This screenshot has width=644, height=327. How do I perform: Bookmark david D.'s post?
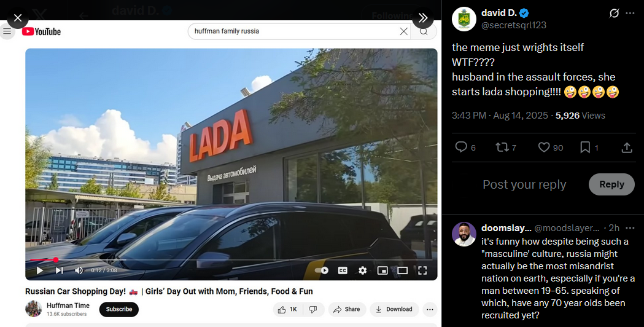coord(585,148)
